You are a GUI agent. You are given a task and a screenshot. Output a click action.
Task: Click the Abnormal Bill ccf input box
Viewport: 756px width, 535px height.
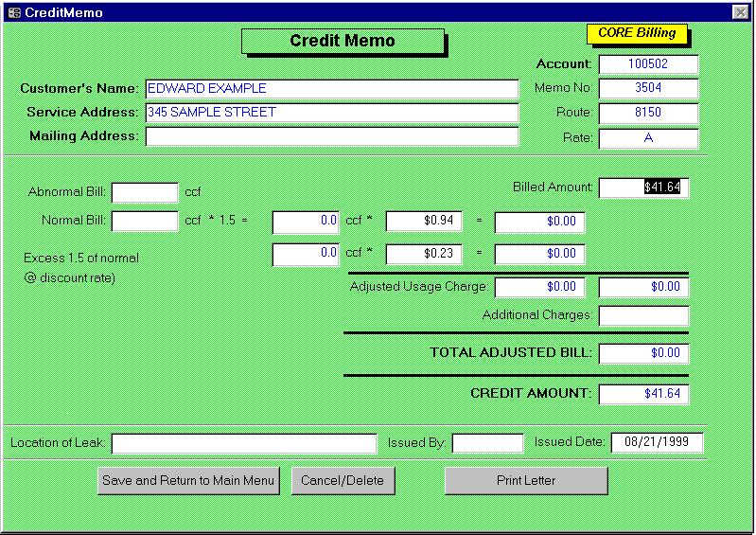[x=145, y=192]
